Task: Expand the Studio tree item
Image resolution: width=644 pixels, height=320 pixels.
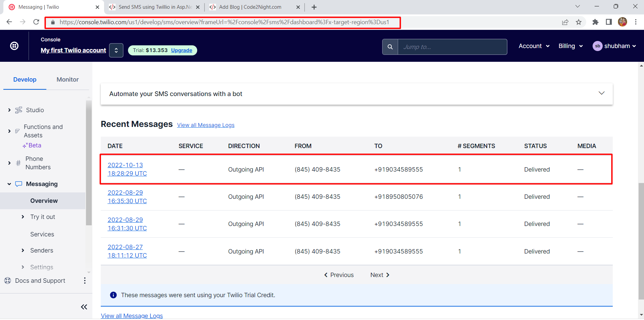Action: pos(9,110)
